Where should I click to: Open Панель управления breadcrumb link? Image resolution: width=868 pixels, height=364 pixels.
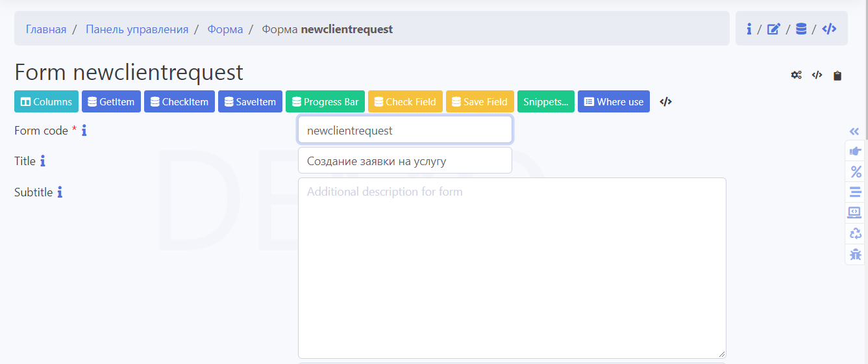[137, 29]
